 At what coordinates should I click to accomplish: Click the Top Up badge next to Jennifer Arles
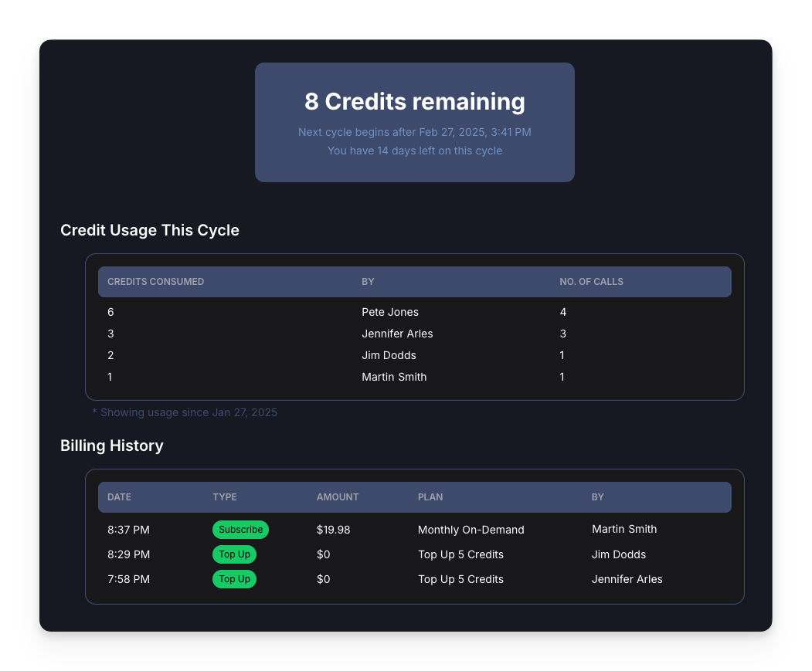click(234, 579)
